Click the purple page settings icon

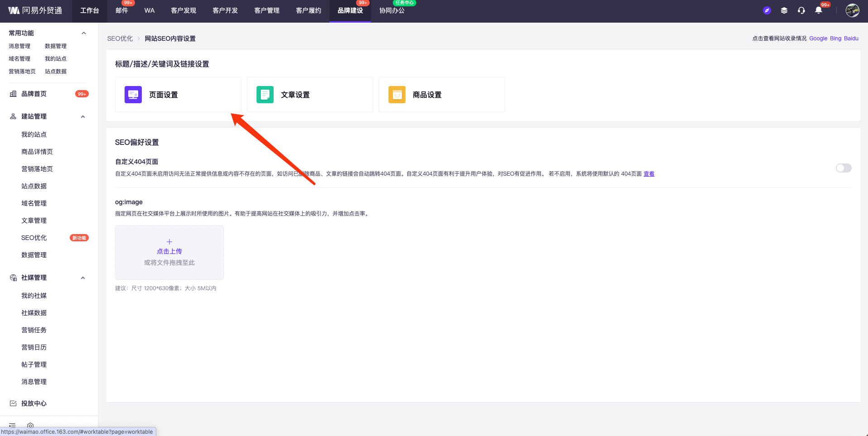133,95
